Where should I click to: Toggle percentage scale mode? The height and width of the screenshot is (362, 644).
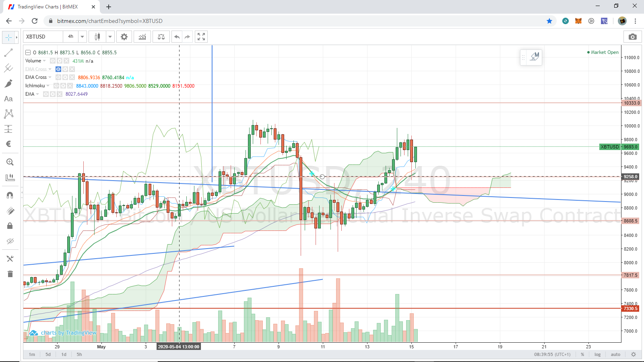[582, 354]
